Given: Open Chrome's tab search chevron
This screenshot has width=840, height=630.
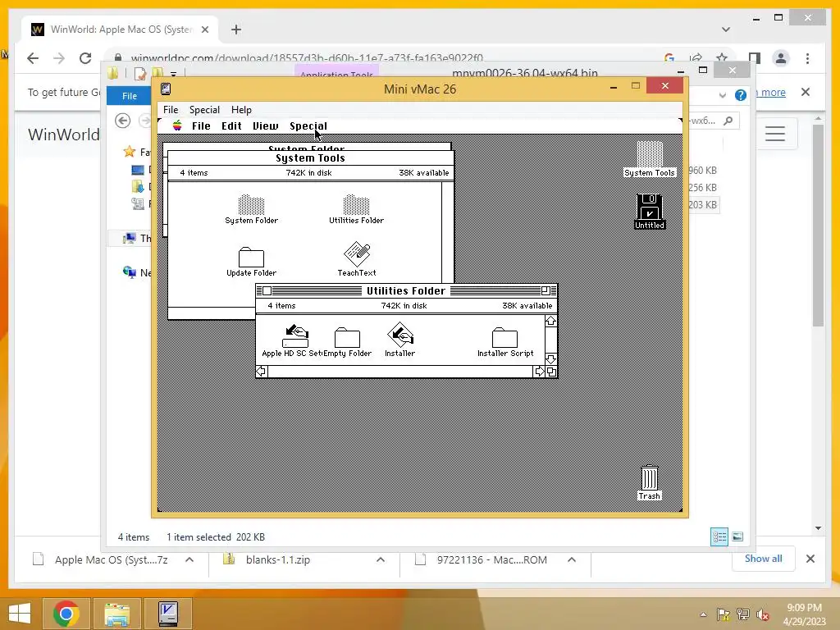Looking at the screenshot, I should tap(726, 30).
